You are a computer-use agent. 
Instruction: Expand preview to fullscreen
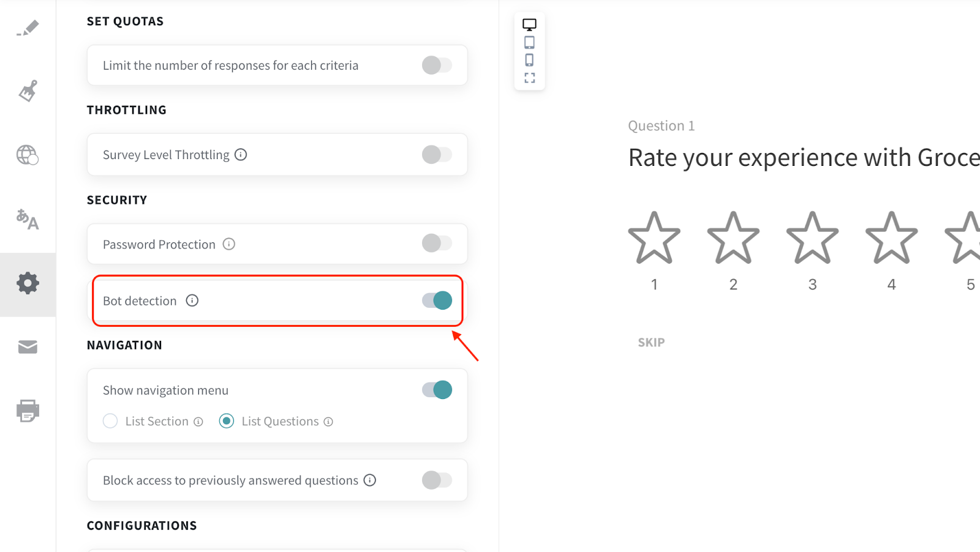(529, 78)
